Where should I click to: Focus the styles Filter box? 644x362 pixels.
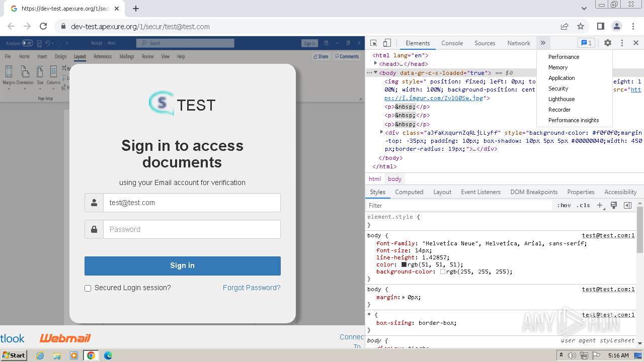pos(460,205)
